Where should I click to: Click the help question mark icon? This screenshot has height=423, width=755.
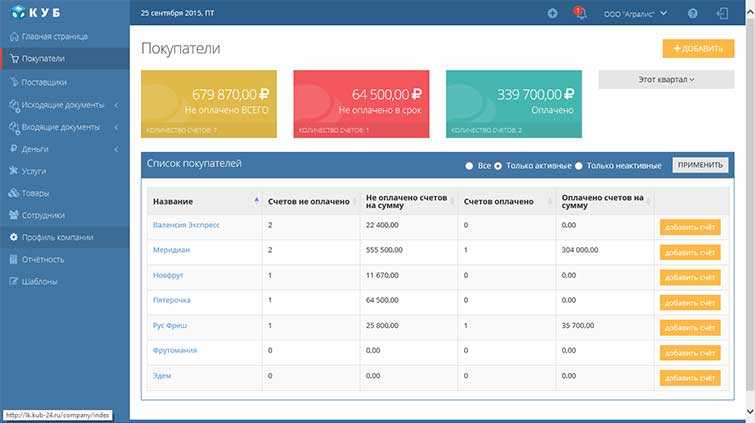coord(692,13)
